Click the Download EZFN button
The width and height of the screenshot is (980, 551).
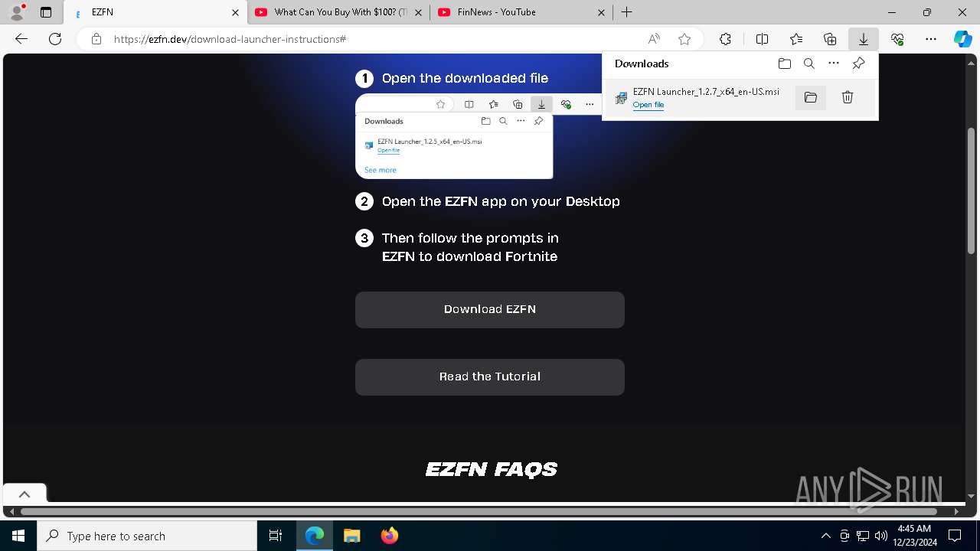[x=490, y=310]
